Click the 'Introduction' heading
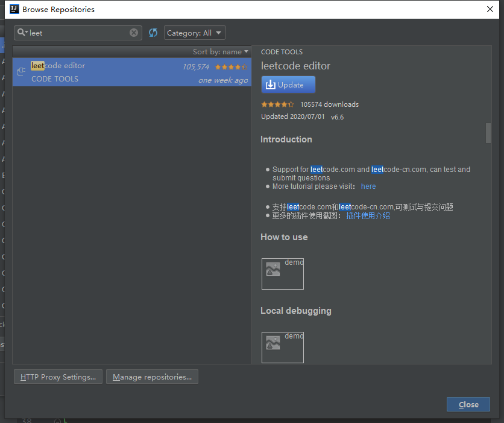Screen dimensions: 504x423 [286, 139]
